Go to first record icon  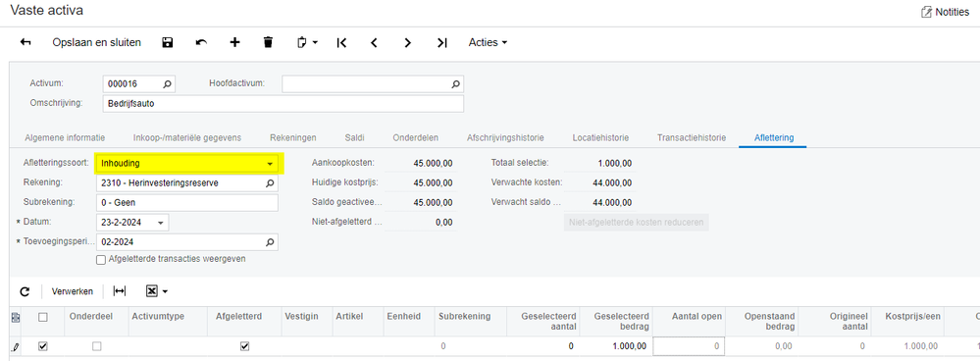341,42
